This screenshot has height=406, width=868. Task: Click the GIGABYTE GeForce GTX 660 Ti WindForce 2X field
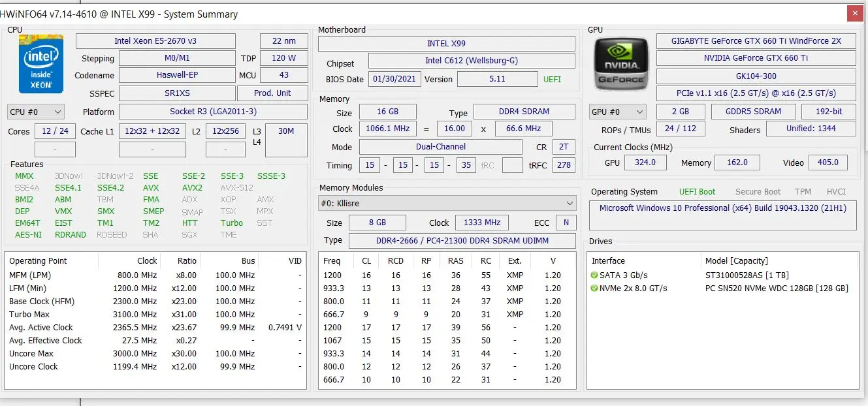pos(756,41)
